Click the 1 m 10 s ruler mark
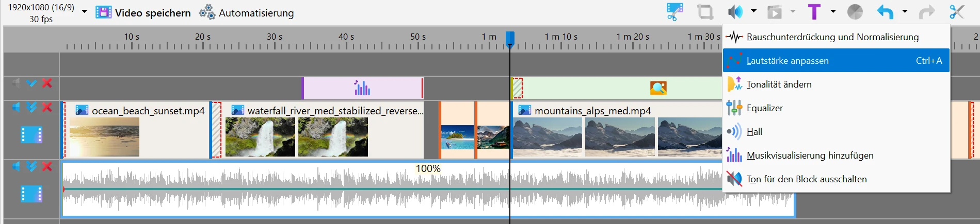Viewport: 980px width, 224px height. pyautogui.click(x=561, y=37)
